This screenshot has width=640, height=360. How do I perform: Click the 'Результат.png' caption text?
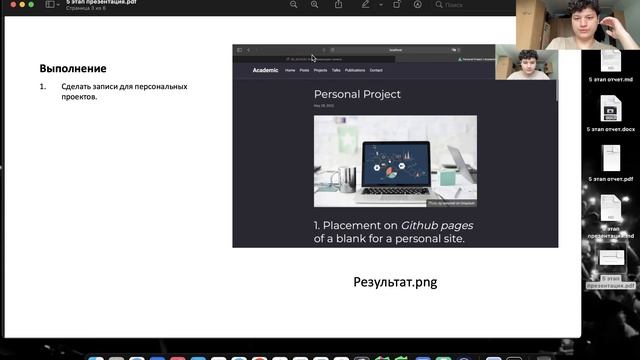pyautogui.click(x=395, y=282)
